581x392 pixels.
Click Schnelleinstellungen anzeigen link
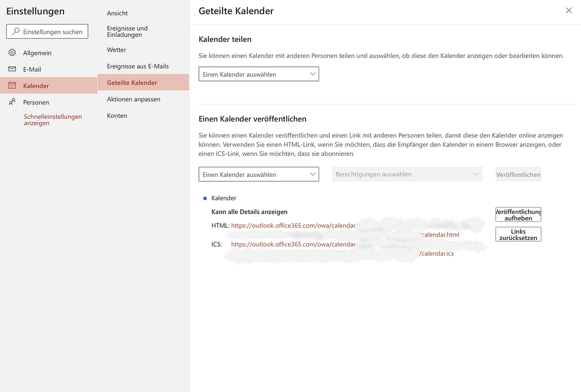click(x=53, y=120)
